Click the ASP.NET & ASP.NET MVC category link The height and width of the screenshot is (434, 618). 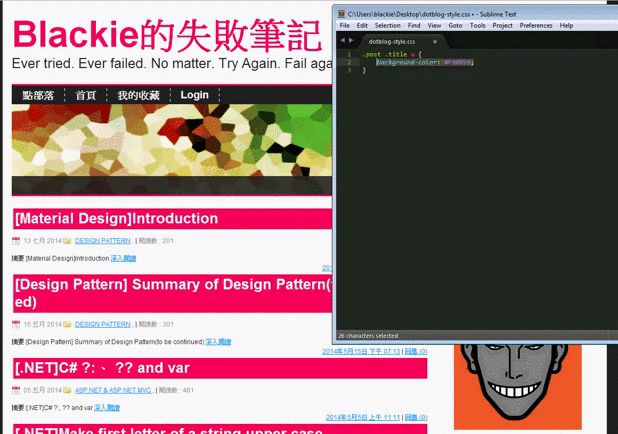(x=112, y=390)
